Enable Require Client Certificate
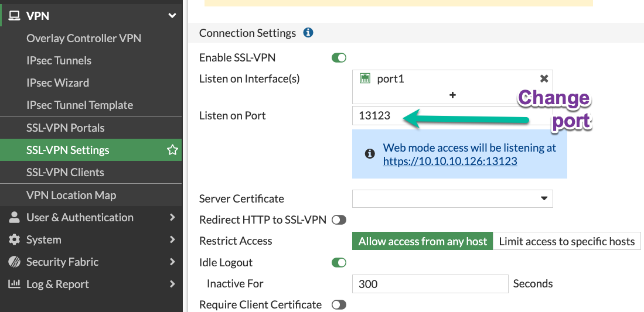644x312 pixels. coord(339,305)
